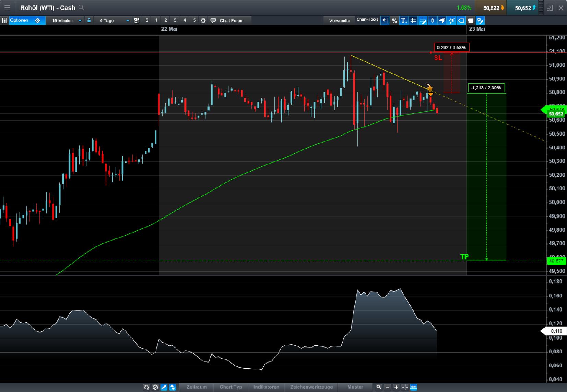The image size is (567, 392).
Task: Open the Chart Forum speech bubble icon
Action: click(213, 21)
